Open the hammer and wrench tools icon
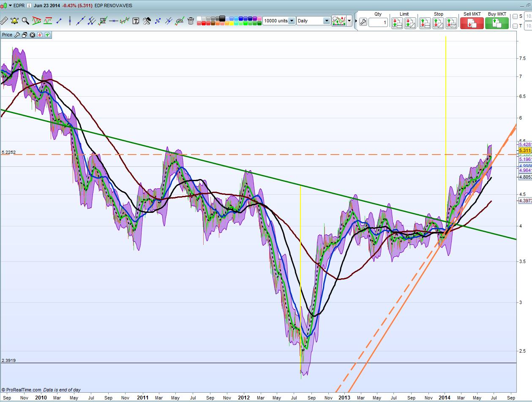This screenshot has height=402, width=532. point(147,21)
